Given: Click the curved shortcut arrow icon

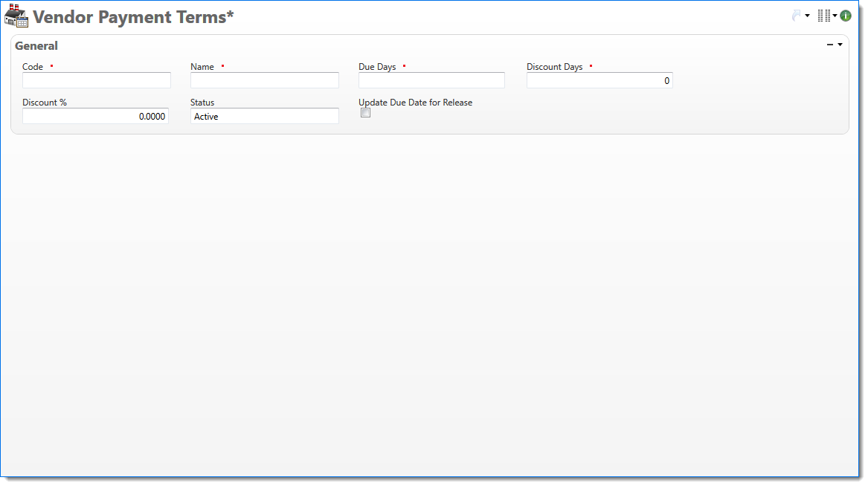Looking at the screenshot, I should pos(797,16).
